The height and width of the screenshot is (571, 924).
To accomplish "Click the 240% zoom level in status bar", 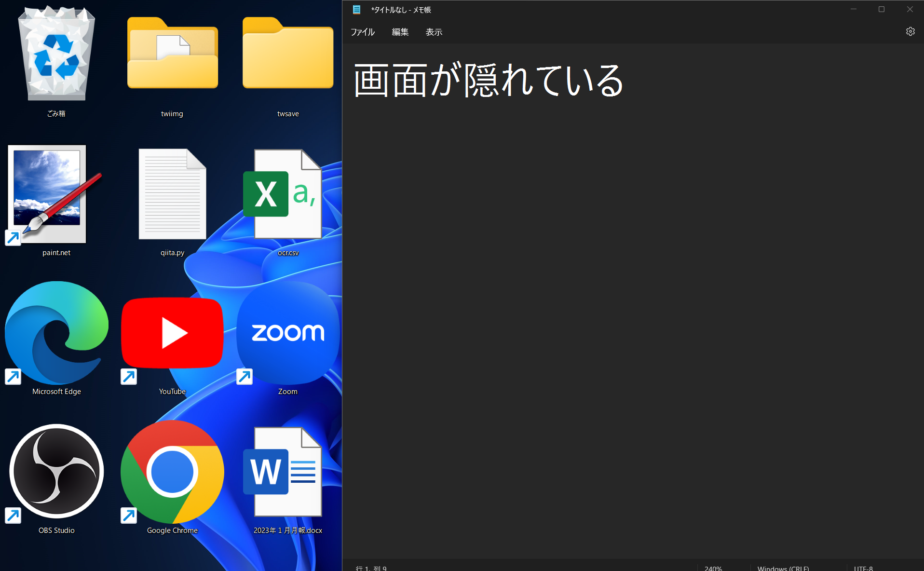I will coord(713,568).
